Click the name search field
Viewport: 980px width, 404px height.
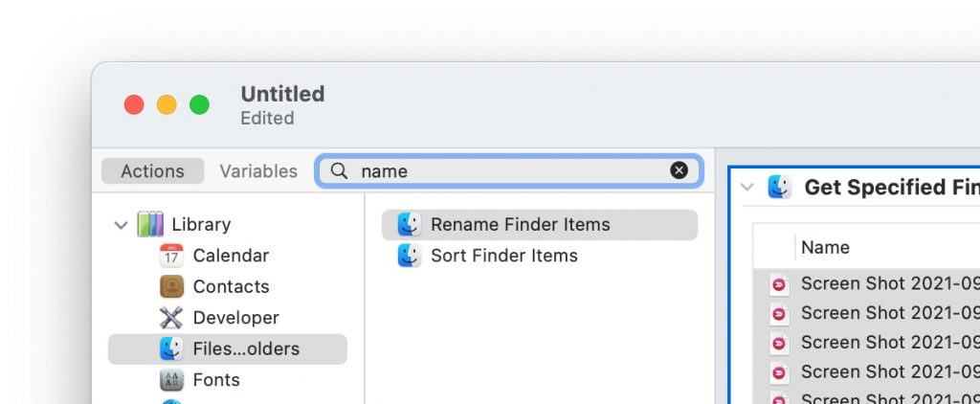pyautogui.click(x=509, y=170)
